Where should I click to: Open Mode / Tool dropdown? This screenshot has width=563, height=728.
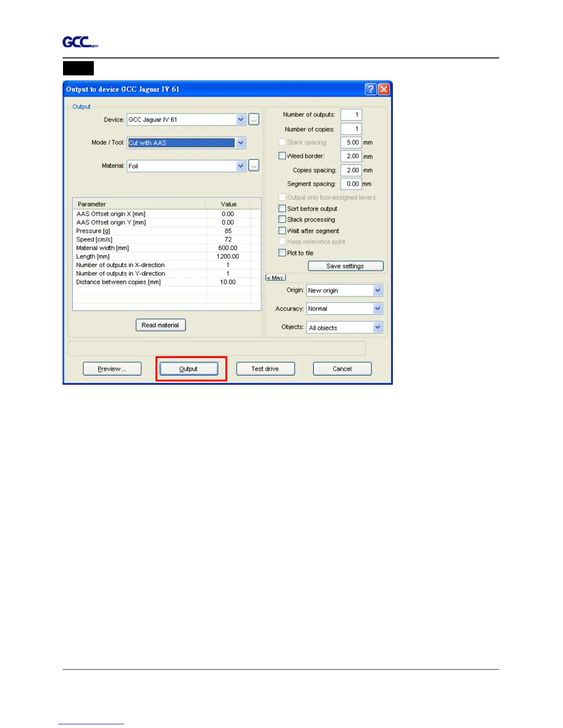[x=241, y=143]
